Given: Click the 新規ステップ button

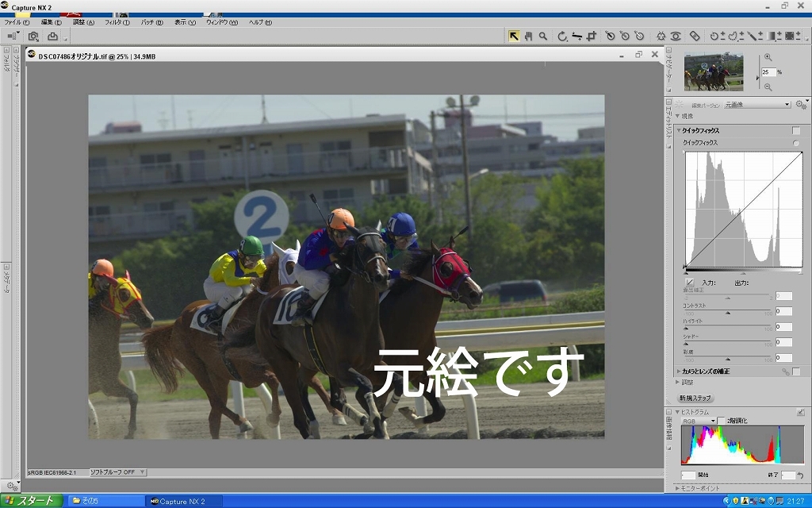Looking at the screenshot, I should 695,398.
